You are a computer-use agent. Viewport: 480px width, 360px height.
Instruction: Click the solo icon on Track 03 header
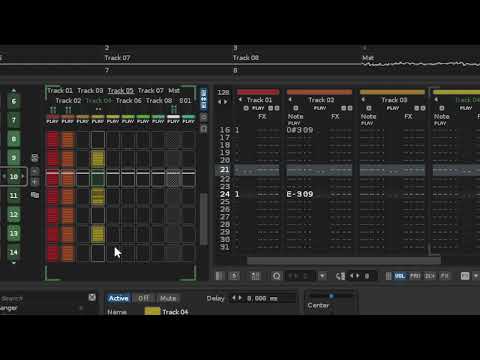click(369, 108)
